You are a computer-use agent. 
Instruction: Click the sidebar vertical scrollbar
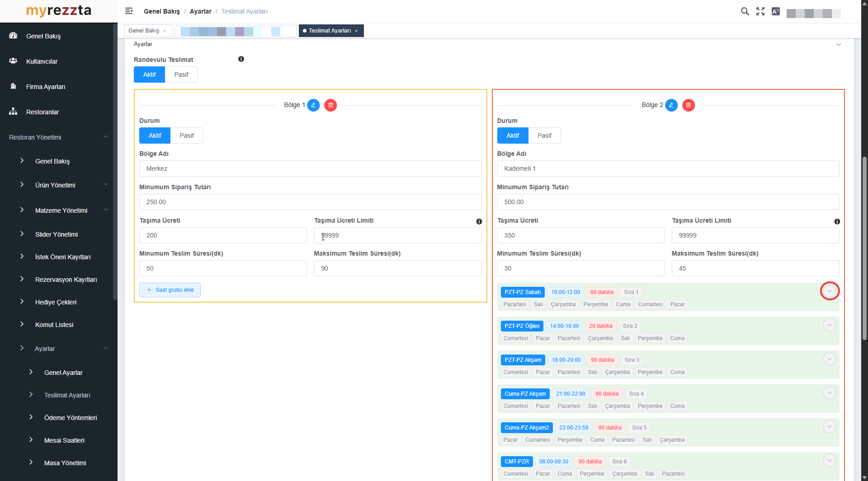[x=115, y=163]
